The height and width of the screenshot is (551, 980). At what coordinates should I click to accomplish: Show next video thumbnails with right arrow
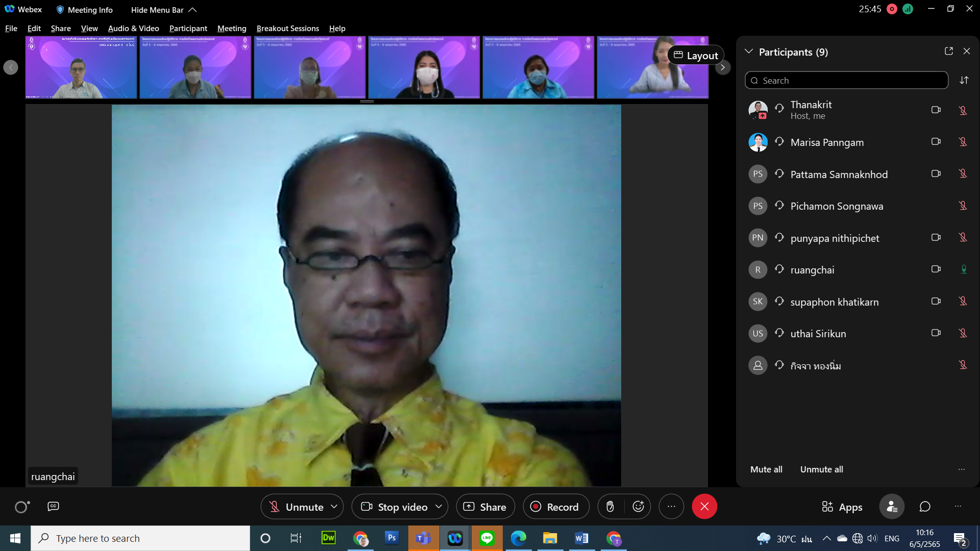click(722, 67)
